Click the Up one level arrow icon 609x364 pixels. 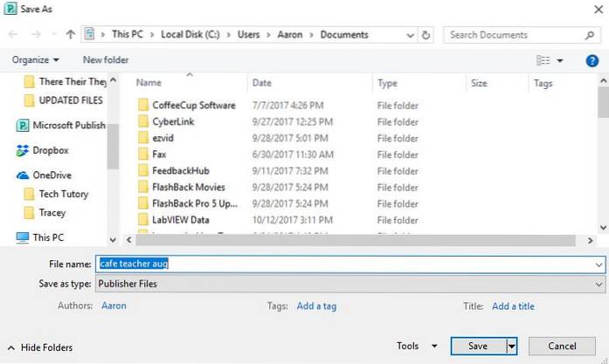click(70, 36)
